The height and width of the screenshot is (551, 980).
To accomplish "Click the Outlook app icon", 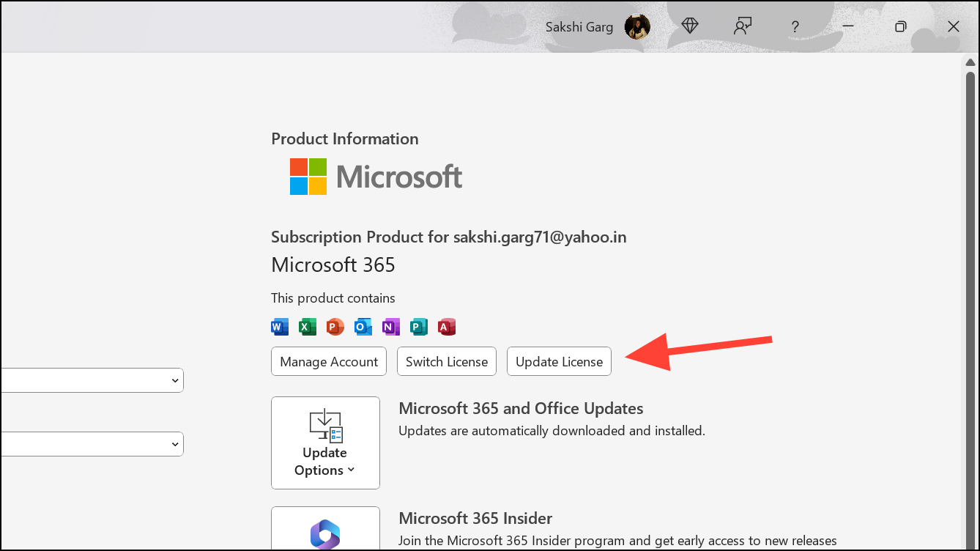I will click(363, 327).
